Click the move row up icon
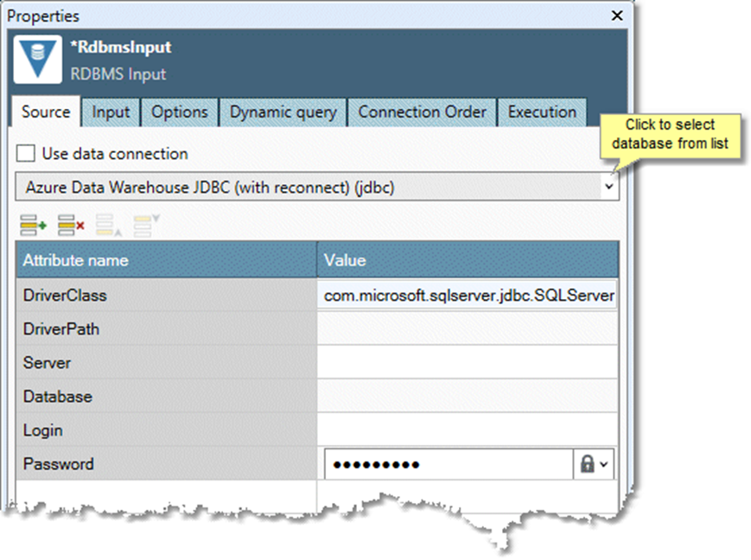751x560 pixels. (107, 226)
